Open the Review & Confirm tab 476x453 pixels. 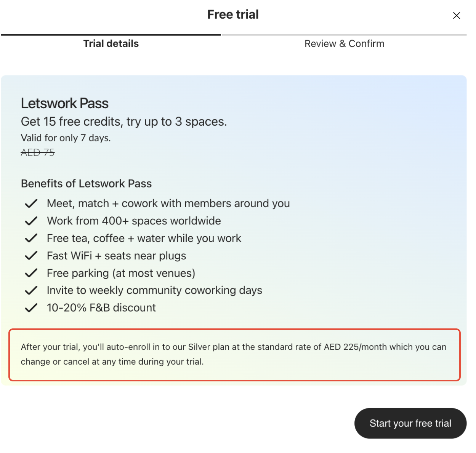(x=344, y=44)
